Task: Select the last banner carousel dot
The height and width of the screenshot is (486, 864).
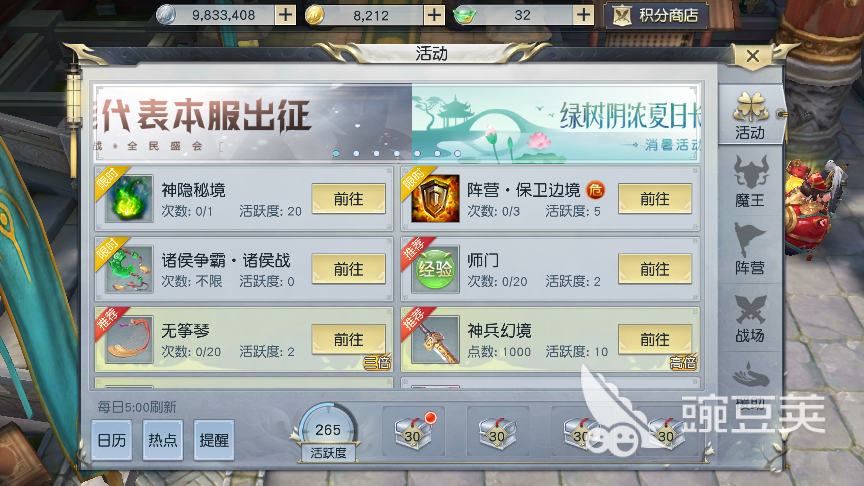Action: pyautogui.click(x=457, y=154)
